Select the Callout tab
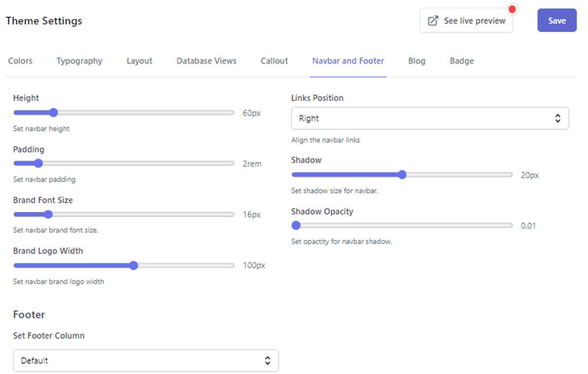The width and height of the screenshot is (588, 374). tap(274, 61)
